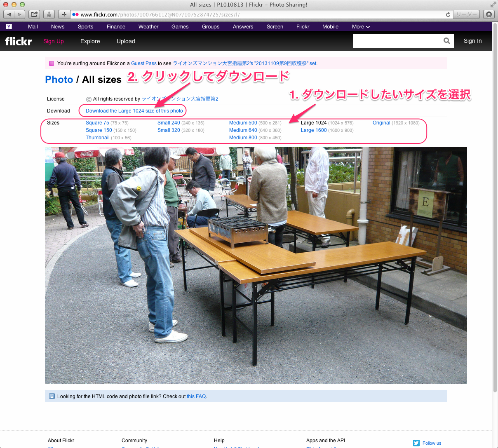Click the Safari share icon
The width and height of the screenshot is (498, 448).
[x=34, y=14]
